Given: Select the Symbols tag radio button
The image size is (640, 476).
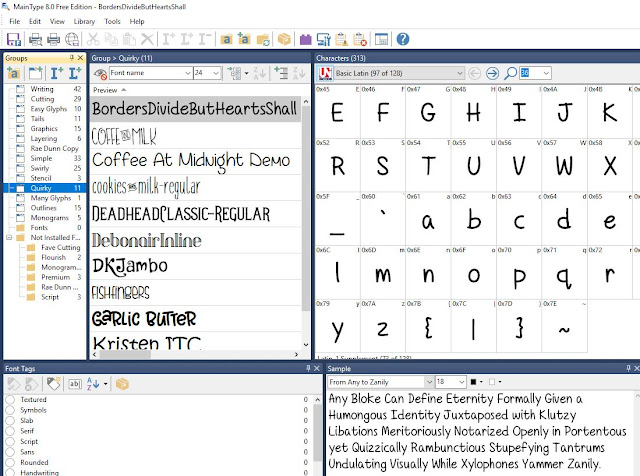Looking at the screenshot, I should (10, 410).
